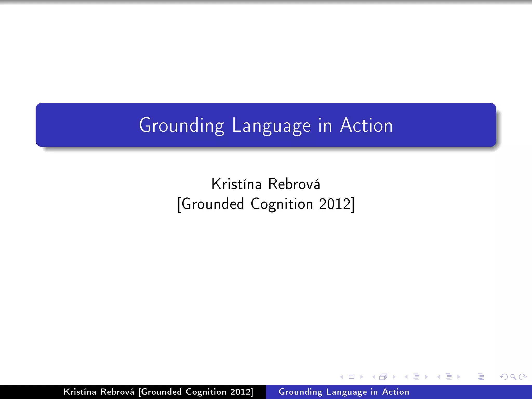Go to previous section arrow
The image size is (532, 399).
point(438,377)
